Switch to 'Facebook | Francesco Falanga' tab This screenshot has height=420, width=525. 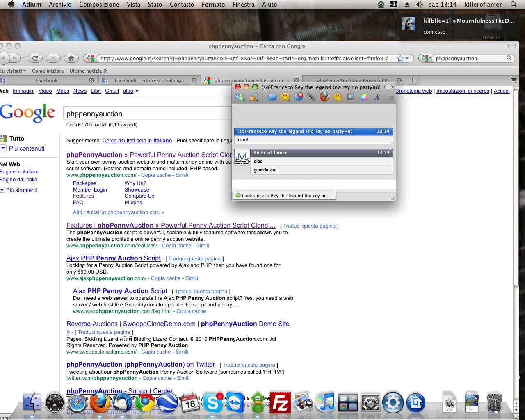(x=149, y=80)
